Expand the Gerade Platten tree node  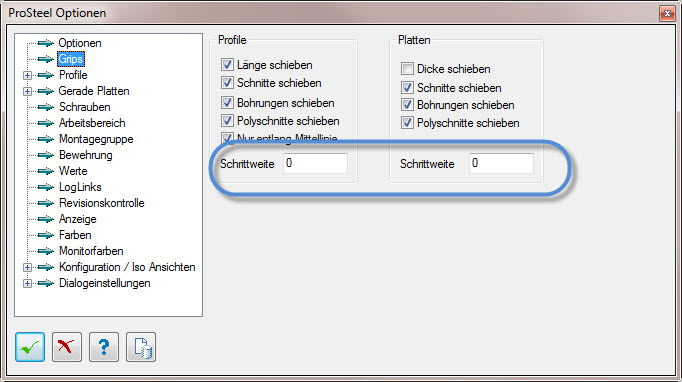tap(27, 91)
